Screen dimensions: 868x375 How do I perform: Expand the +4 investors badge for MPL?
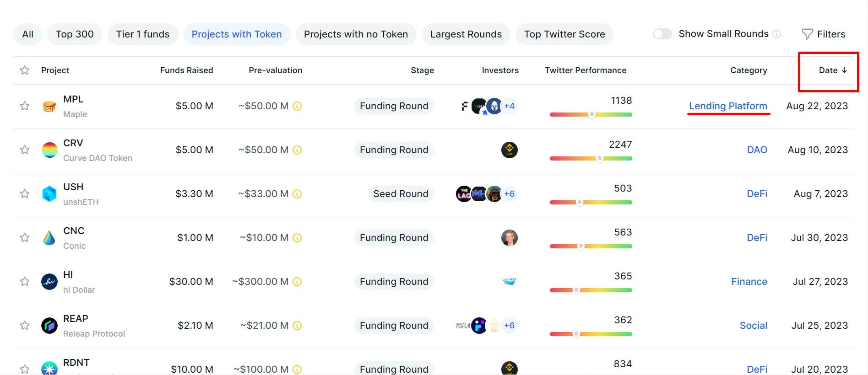click(509, 106)
